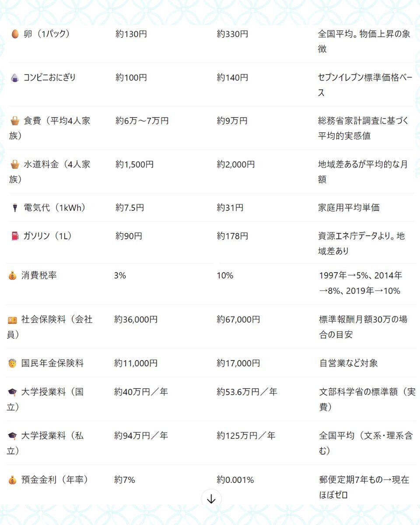
Task: Click the graduation cap beside 大学授業料(国立)
Action: click(12, 392)
